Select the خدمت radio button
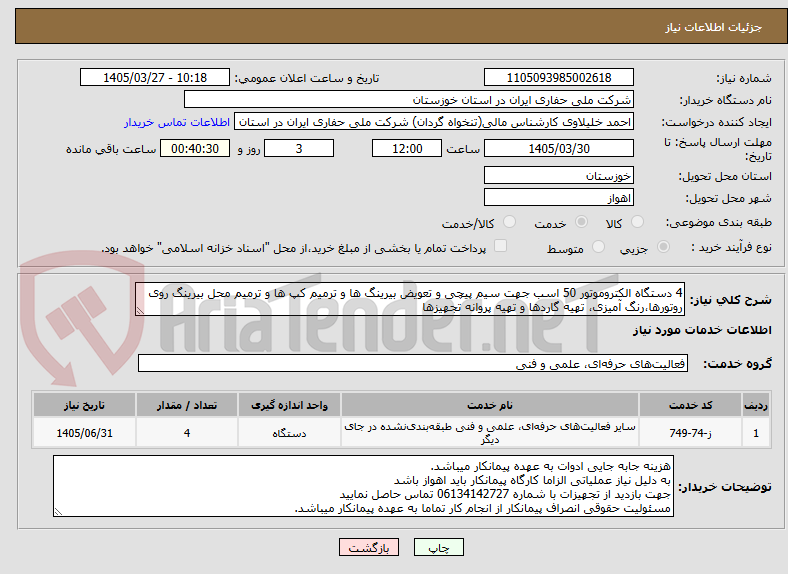 tap(581, 222)
